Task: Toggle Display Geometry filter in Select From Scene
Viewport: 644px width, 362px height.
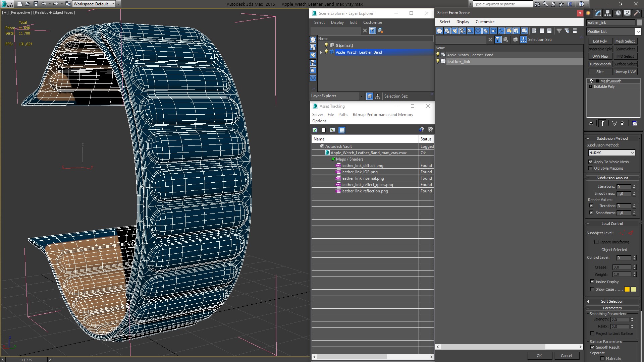Action: coord(439,31)
